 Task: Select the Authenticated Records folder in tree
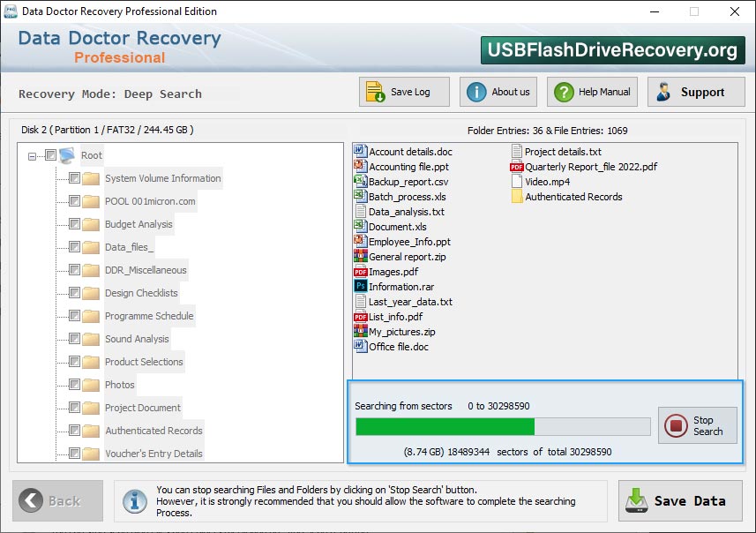coord(153,431)
